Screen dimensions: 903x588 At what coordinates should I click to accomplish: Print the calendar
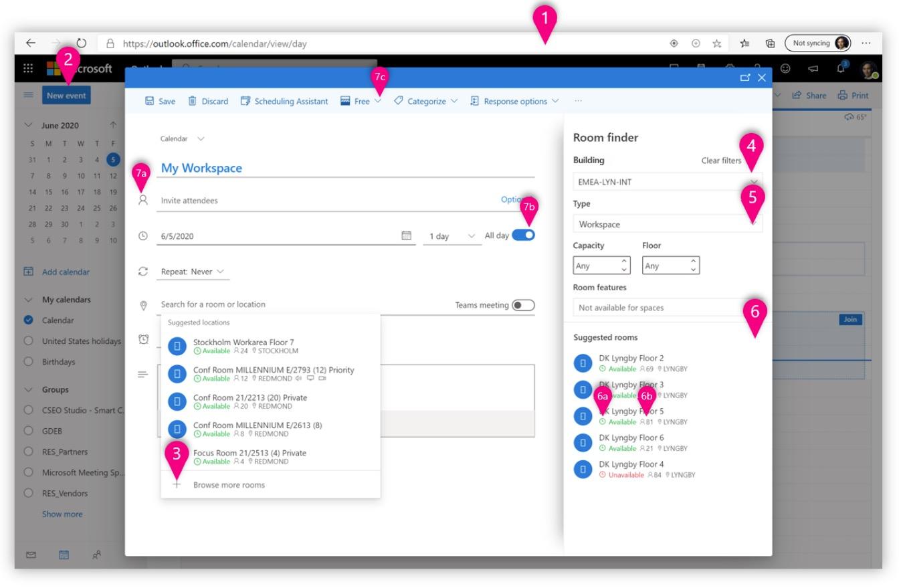click(x=853, y=96)
